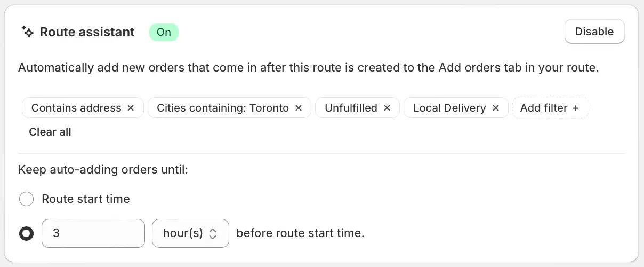Add a new filter with Add filter +
The height and width of the screenshot is (267, 644).
point(550,108)
